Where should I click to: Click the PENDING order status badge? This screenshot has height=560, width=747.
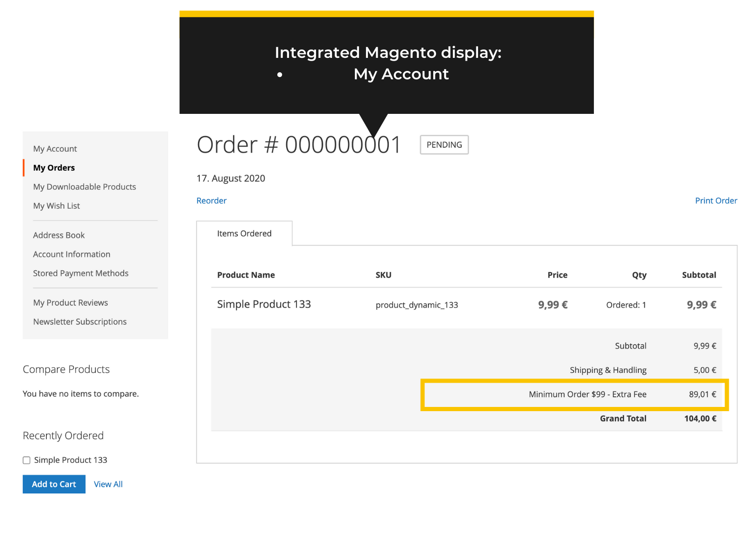coord(444,145)
